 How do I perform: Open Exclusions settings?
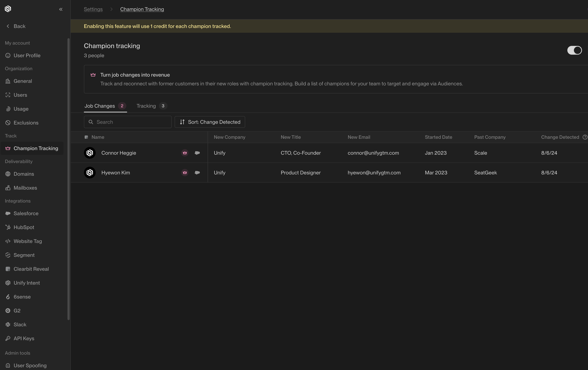[32, 123]
